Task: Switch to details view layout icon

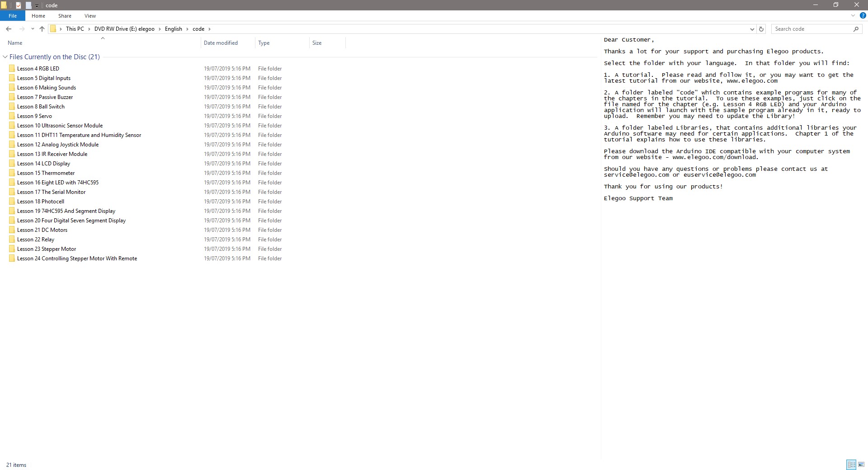Action: coord(851,465)
